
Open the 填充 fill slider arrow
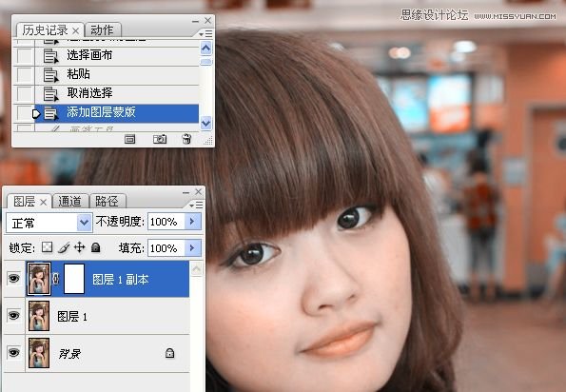(192, 247)
